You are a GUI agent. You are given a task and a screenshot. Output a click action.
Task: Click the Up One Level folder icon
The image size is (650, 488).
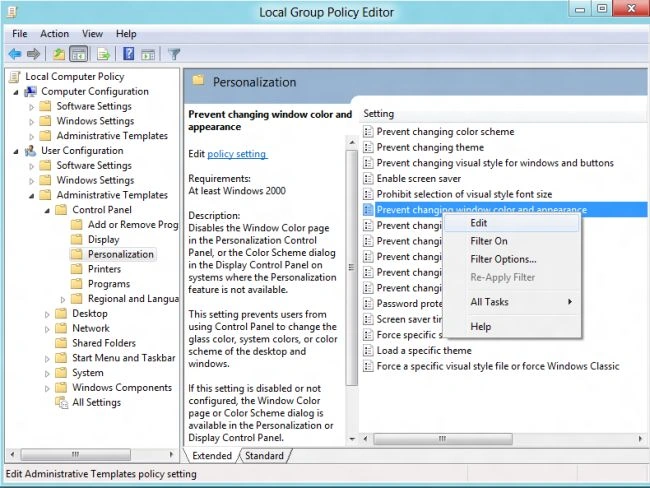pos(59,54)
